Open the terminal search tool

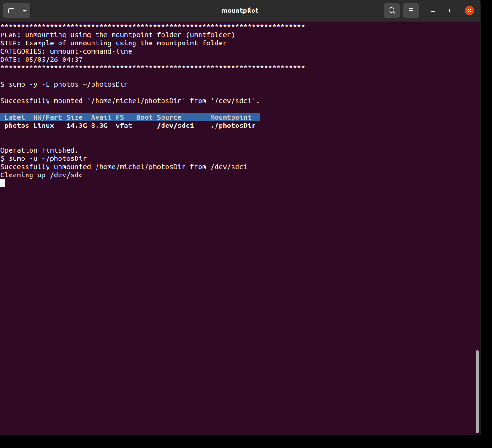(392, 11)
